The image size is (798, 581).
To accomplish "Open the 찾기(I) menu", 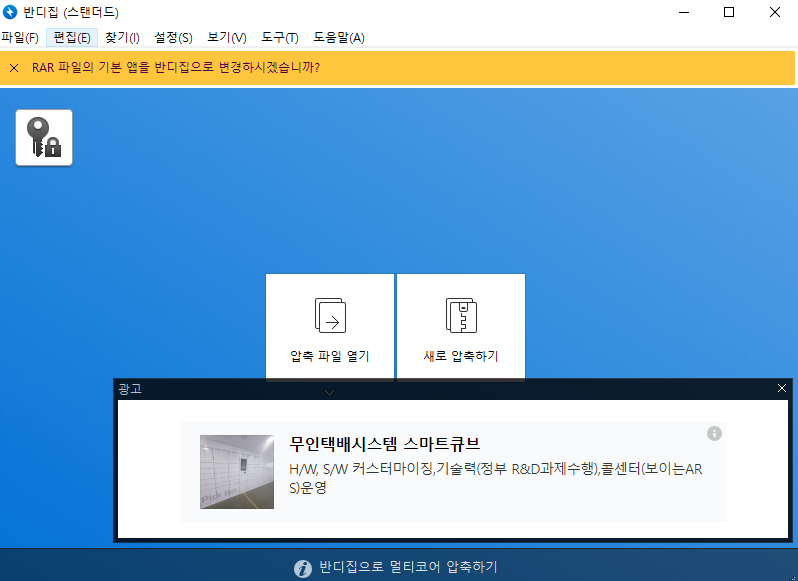I will point(122,38).
